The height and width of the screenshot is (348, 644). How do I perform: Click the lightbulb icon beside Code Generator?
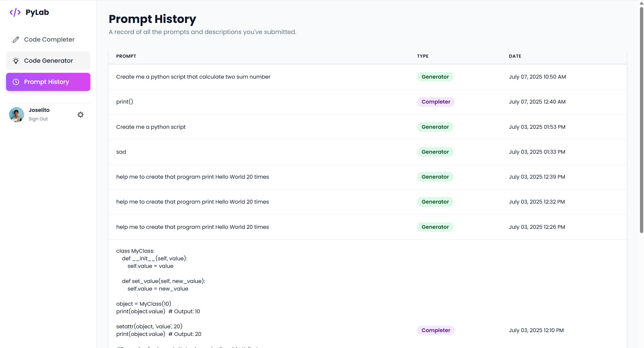(x=16, y=61)
